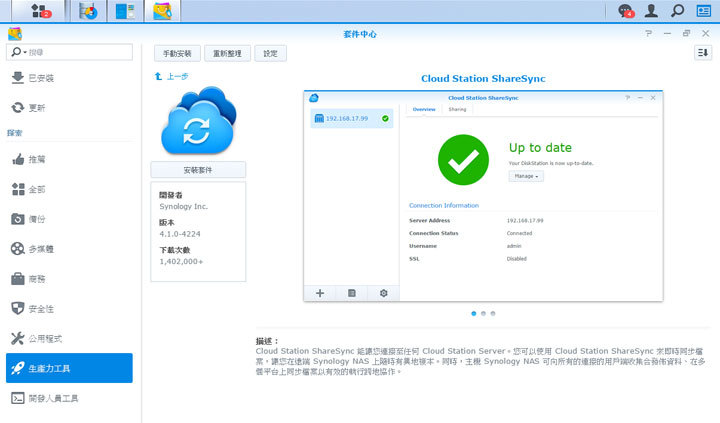Click the Package Center window logo icon
Image resolution: width=720 pixels, height=423 pixels.
click(x=15, y=34)
